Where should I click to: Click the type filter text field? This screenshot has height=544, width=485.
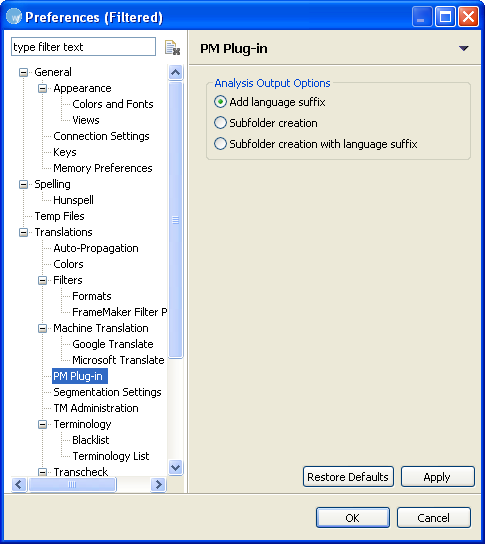83,46
